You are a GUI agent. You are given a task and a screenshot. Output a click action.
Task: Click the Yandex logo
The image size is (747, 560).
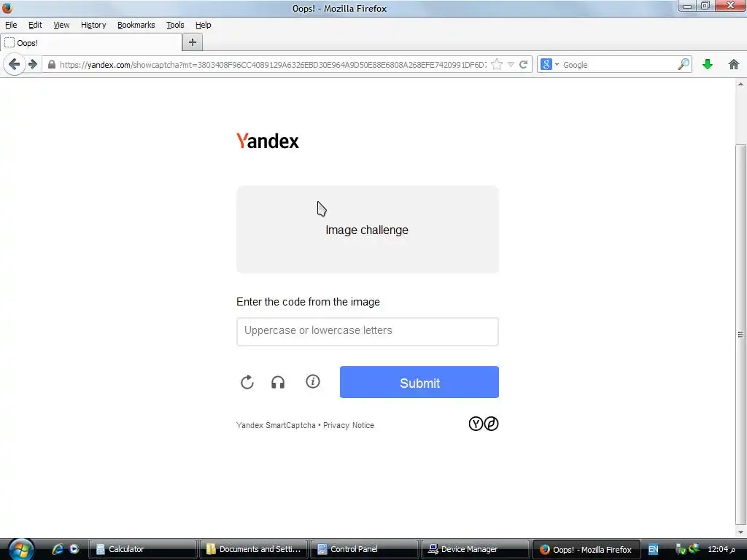pos(268,141)
